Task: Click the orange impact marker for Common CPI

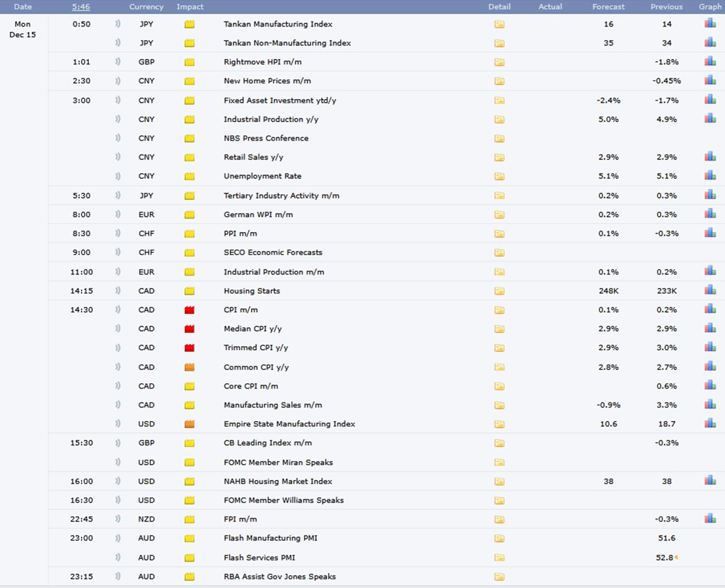Action: [x=190, y=367]
